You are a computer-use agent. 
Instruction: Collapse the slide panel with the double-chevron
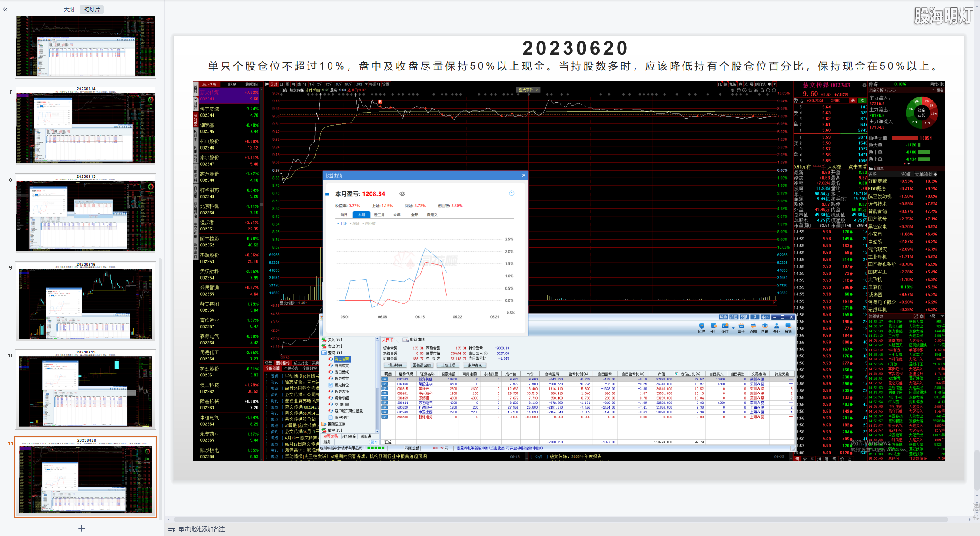[x=5, y=9]
